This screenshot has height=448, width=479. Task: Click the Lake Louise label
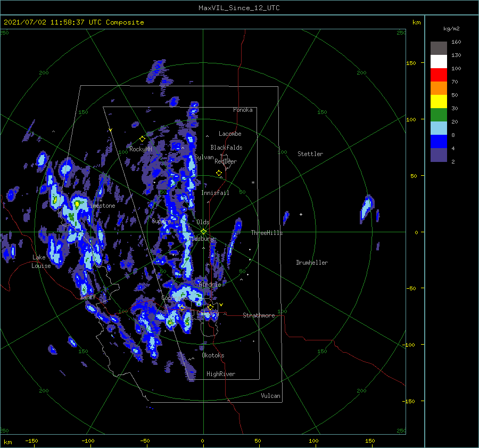(x=41, y=262)
